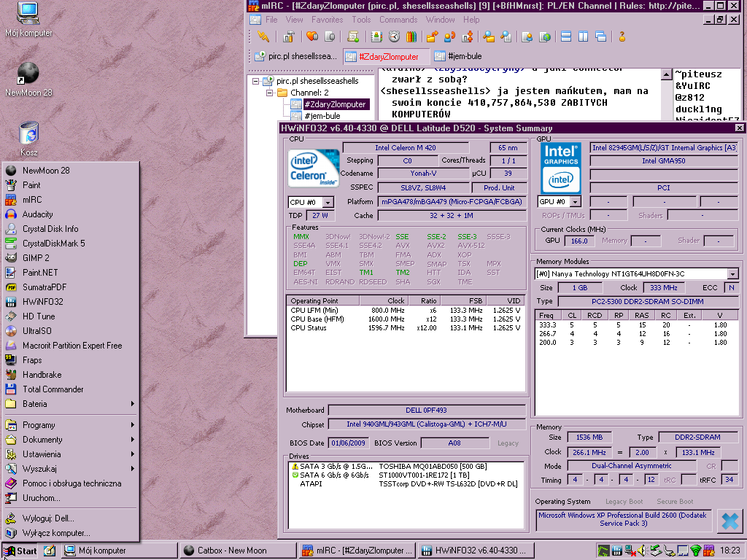747x560 pixels.
Task: Click the speaker volume tray icon
Action: click(642, 551)
